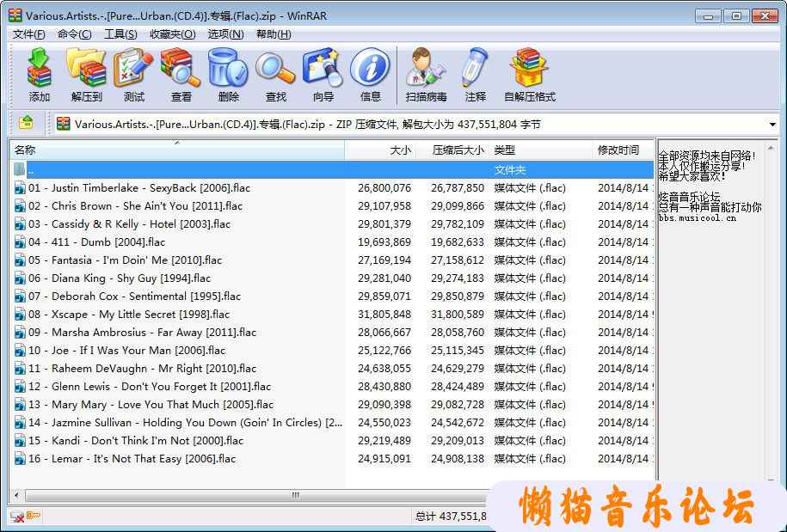
Task: Click the WinRAR title bar application icon
Action: tap(15, 15)
